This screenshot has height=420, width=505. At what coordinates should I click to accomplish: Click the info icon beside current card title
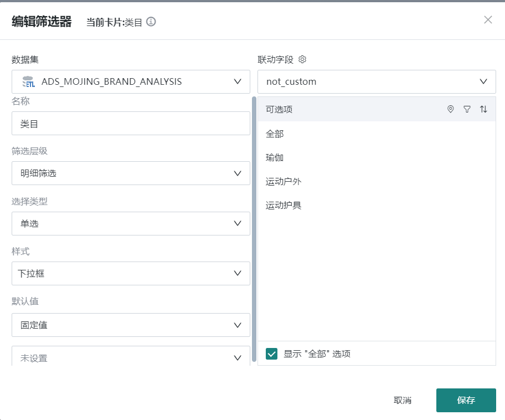(x=151, y=22)
